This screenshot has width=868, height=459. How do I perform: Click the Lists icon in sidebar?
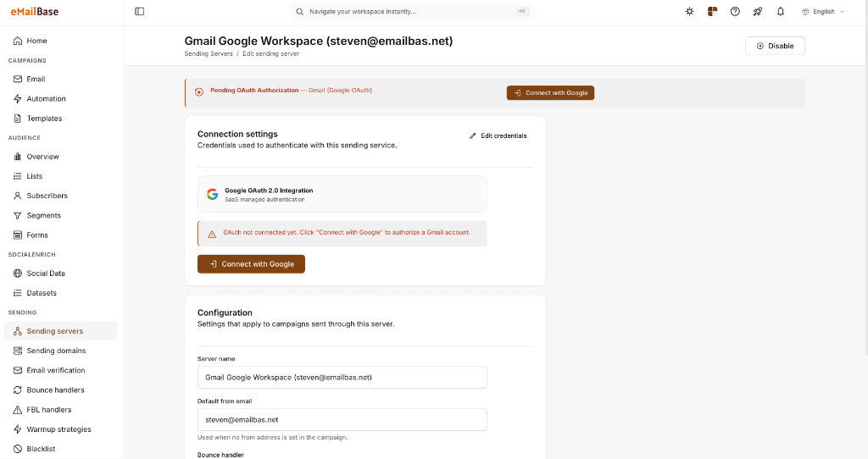(18, 176)
